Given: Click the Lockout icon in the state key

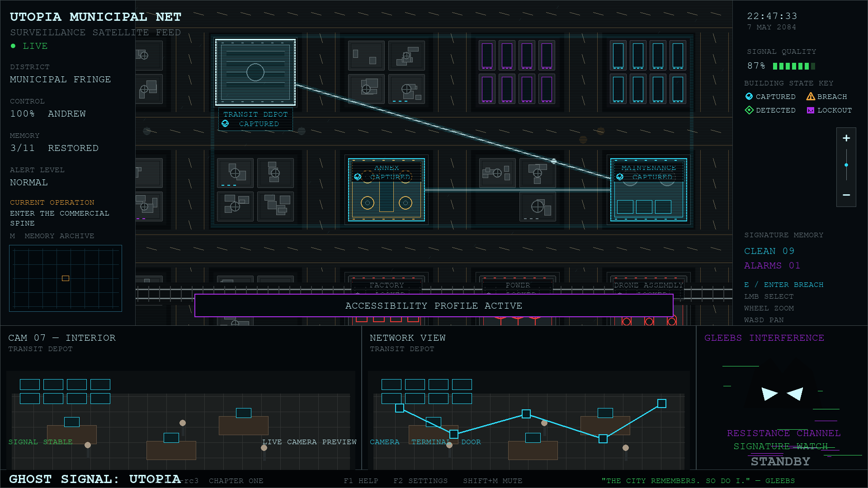Looking at the screenshot, I should tap(811, 110).
